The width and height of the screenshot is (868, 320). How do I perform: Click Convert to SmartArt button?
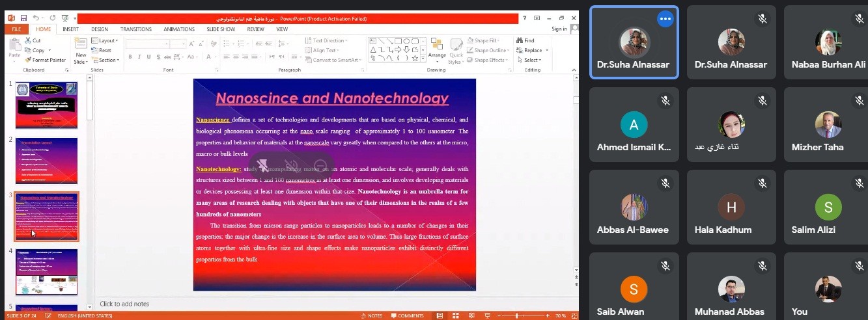click(x=334, y=60)
